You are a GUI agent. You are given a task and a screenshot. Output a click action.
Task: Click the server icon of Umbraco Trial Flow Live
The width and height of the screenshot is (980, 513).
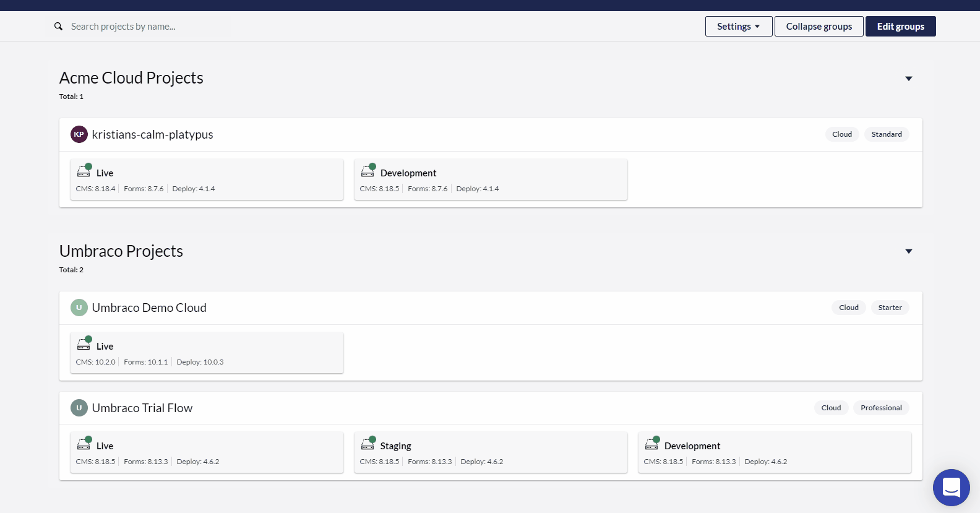(x=84, y=444)
